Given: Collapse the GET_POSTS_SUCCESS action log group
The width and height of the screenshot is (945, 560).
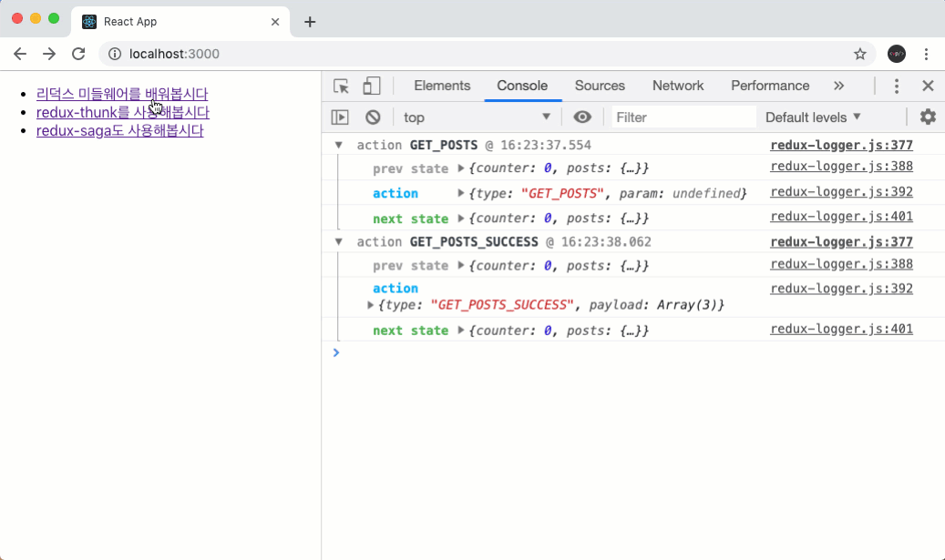Looking at the screenshot, I should point(339,242).
